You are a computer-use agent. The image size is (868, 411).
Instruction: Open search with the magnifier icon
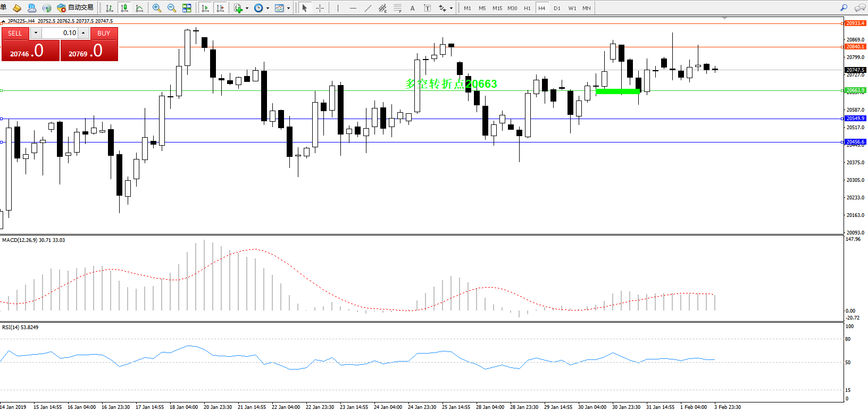pyautogui.click(x=844, y=8)
